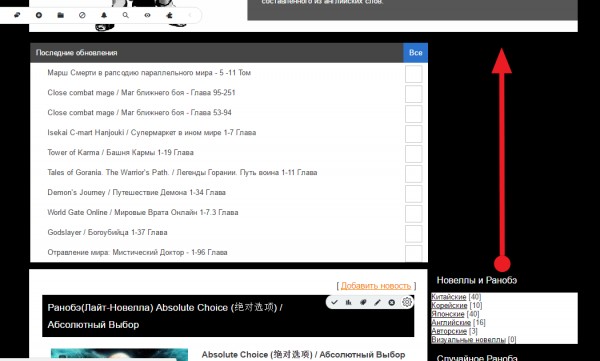Open the Японские category link
The width and height of the screenshot is (600, 361).
coord(448,314)
